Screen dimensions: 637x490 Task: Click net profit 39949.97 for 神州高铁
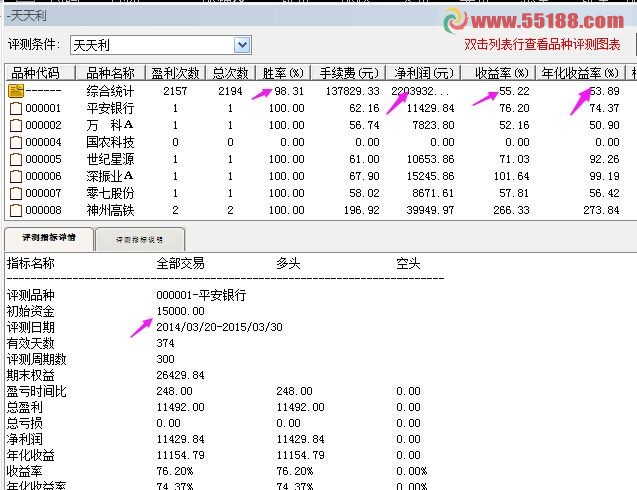(431, 210)
